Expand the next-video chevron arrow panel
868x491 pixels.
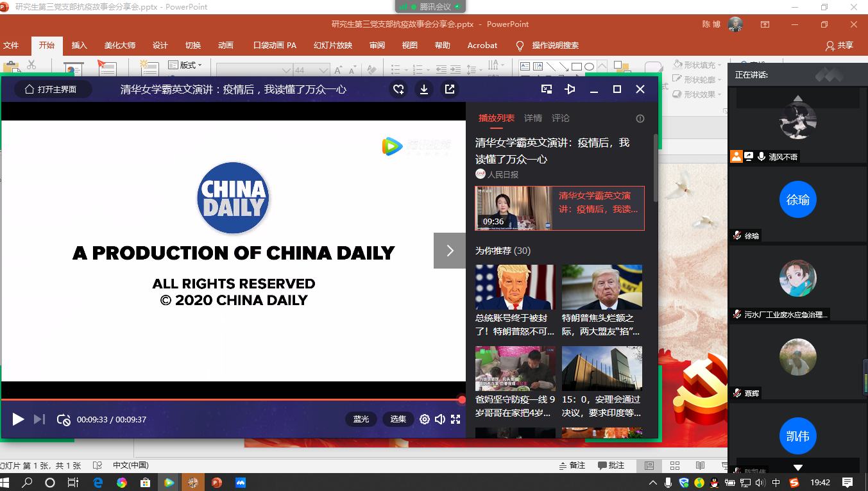[449, 251]
